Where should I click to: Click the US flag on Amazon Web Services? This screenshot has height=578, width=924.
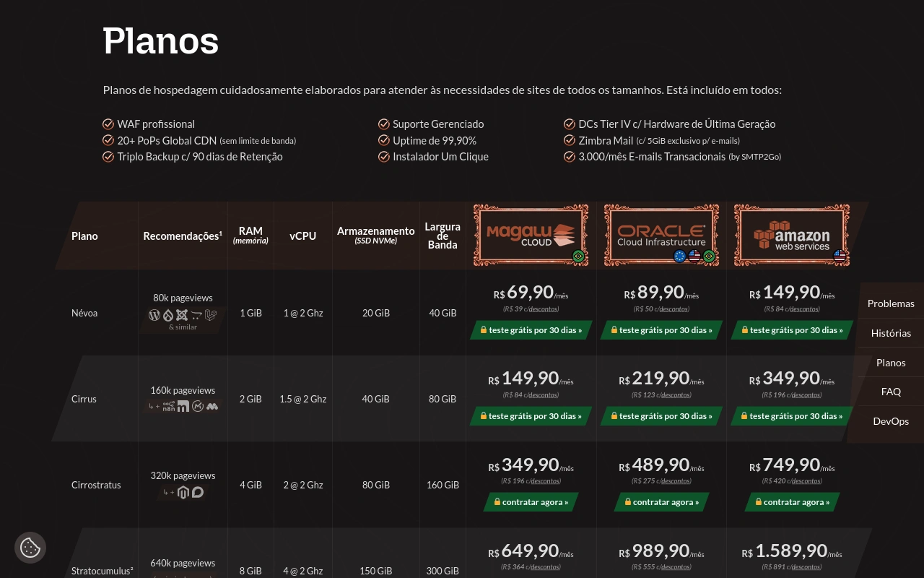click(x=840, y=256)
